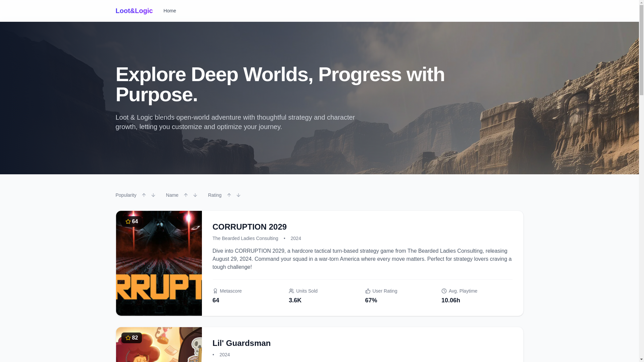The width and height of the screenshot is (644, 362).
Task: Click the 64 star score badge
Action: 131,222
